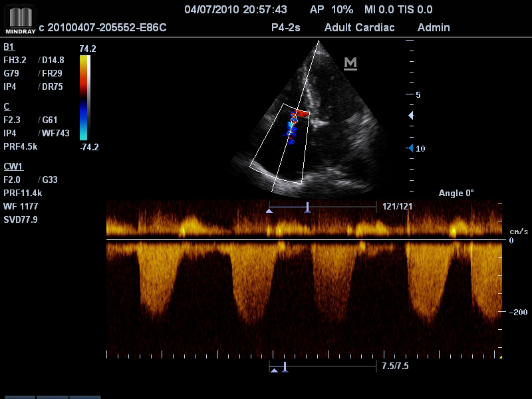The height and width of the screenshot is (399, 532).
Task: Click the yellow corner marker of spectrum timeline
Action: 500,357
